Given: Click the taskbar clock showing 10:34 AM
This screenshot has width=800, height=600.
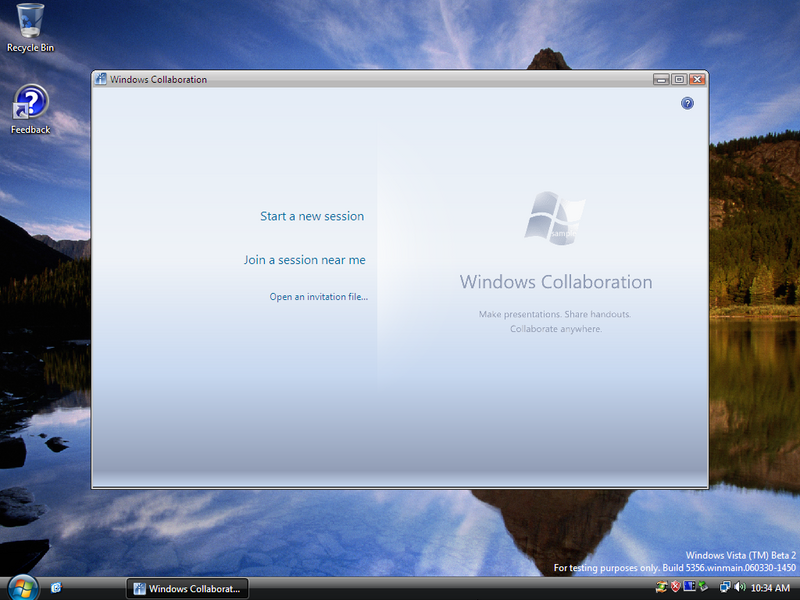Looking at the screenshot, I should pos(770,588).
